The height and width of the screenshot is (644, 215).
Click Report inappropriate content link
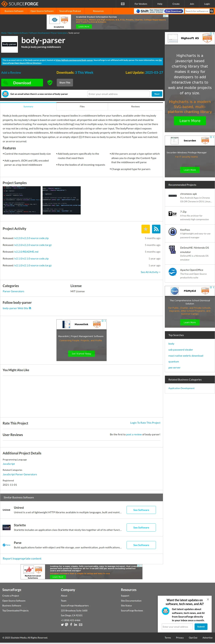point(22,559)
